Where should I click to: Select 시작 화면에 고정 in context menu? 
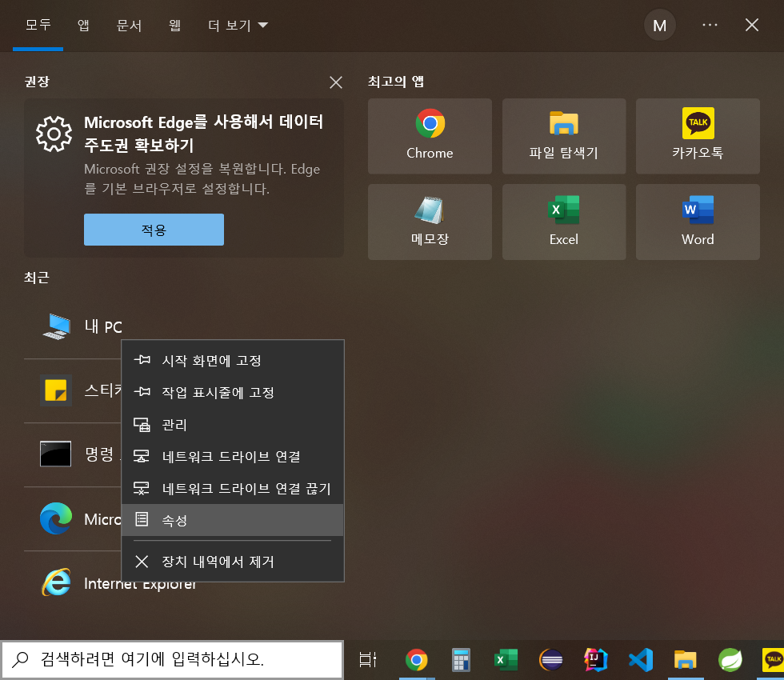233,361
